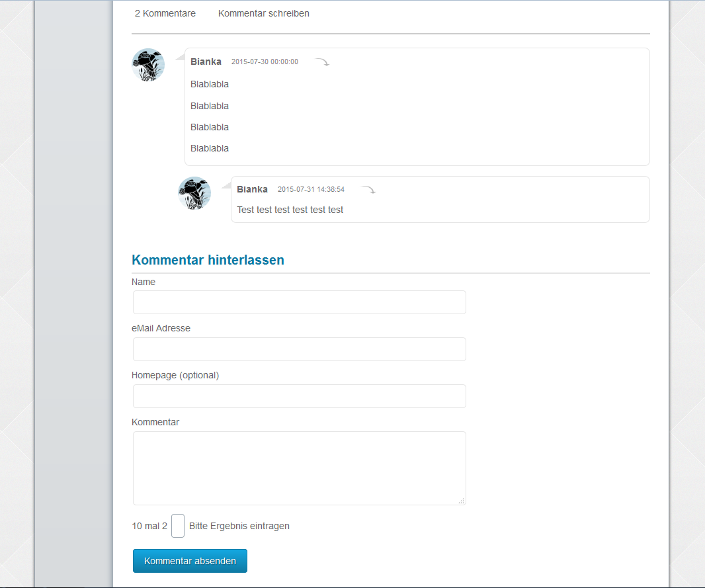This screenshot has height=588, width=705.
Task: Click the 'Bitte Ergebnis eintragen' hint text
Action: (239, 526)
